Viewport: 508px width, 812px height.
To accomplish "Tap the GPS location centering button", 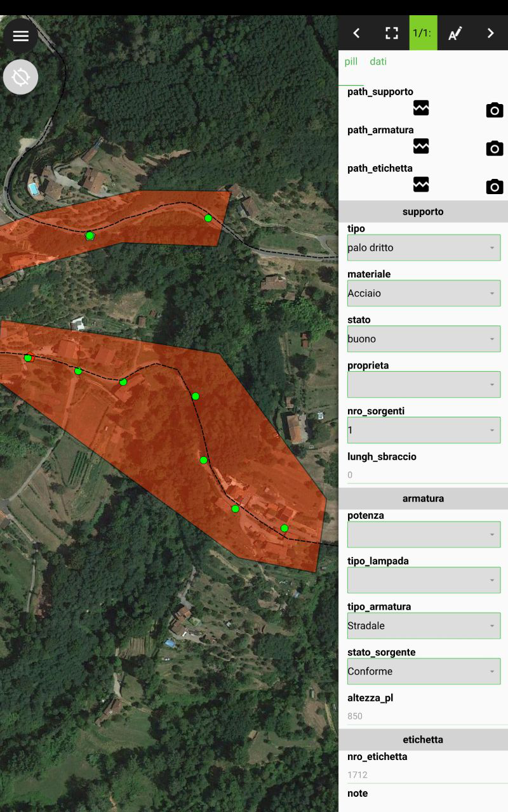I will pos(21,77).
